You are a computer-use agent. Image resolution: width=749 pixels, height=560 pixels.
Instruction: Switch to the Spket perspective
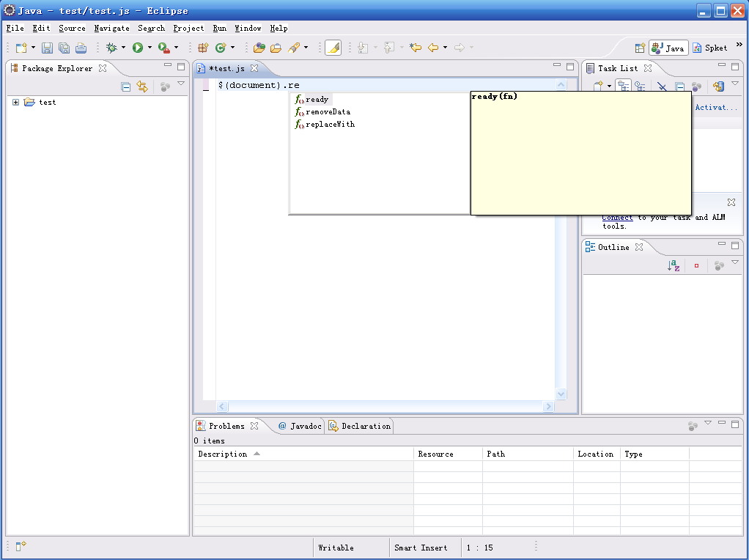[x=710, y=48]
